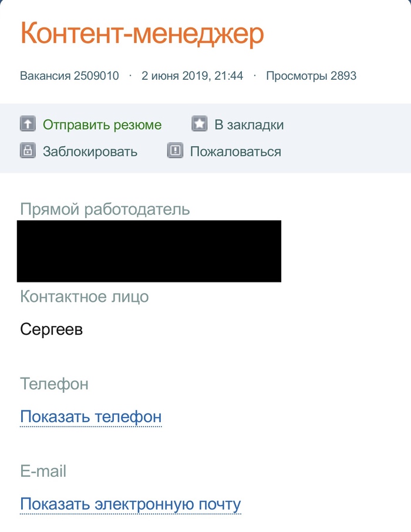Click the blacked-out employer name block
Viewport: 411px width, 532px height.
tap(149, 251)
